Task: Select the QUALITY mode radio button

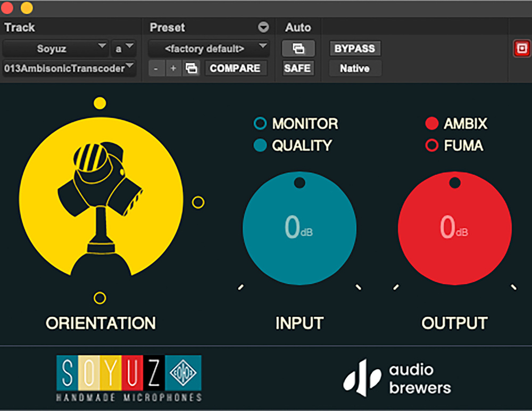Action: tap(260, 145)
